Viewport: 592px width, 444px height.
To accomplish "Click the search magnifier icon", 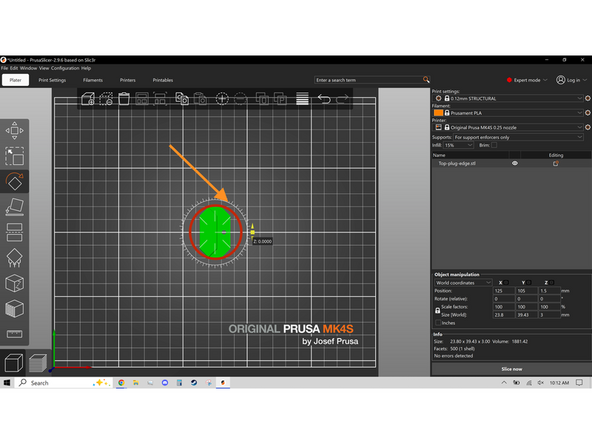I will [426, 80].
